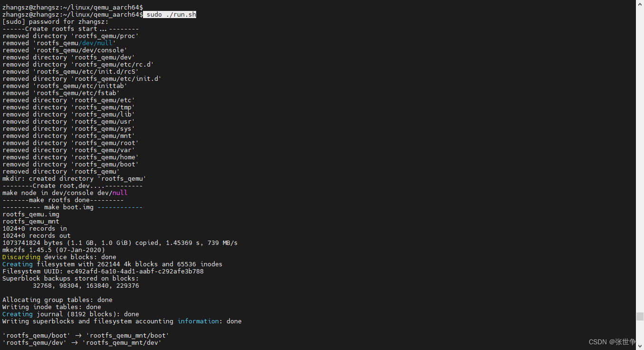This screenshot has width=644, height=350.
Task: Select the 'Filesystem UUID' line
Action: pyautogui.click(x=103, y=272)
